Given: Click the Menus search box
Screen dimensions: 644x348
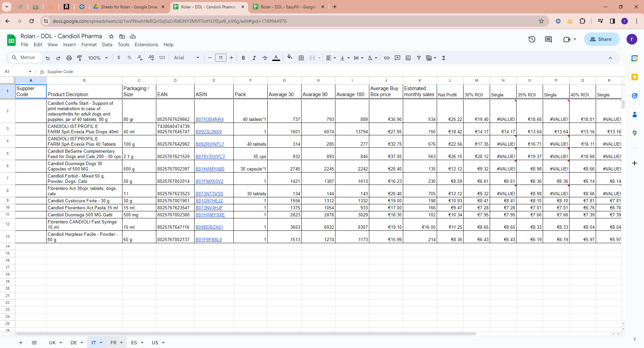Looking at the screenshot, I should [x=24, y=58].
